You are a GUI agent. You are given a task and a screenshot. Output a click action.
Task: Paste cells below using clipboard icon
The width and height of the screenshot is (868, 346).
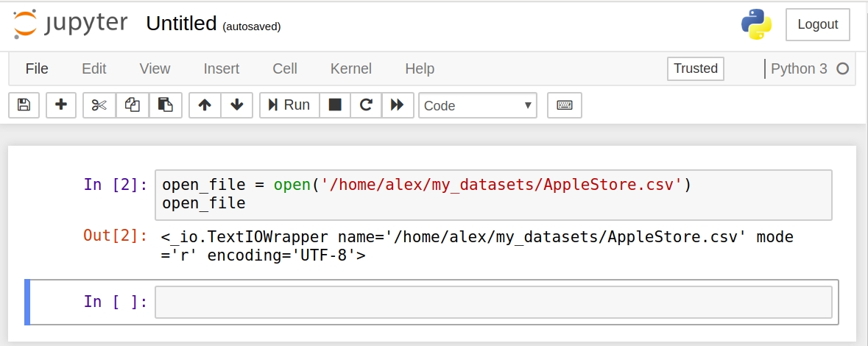coord(166,105)
